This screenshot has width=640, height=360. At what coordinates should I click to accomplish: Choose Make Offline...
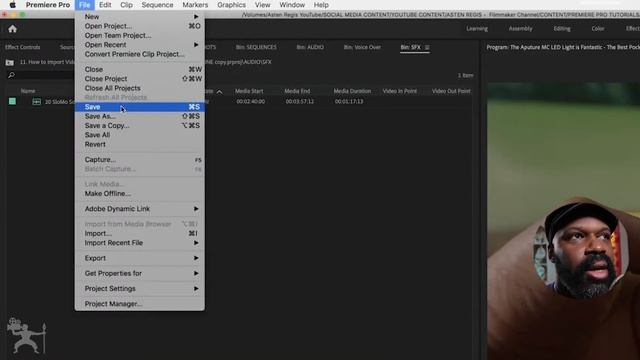pyautogui.click(x=140, y=194)
